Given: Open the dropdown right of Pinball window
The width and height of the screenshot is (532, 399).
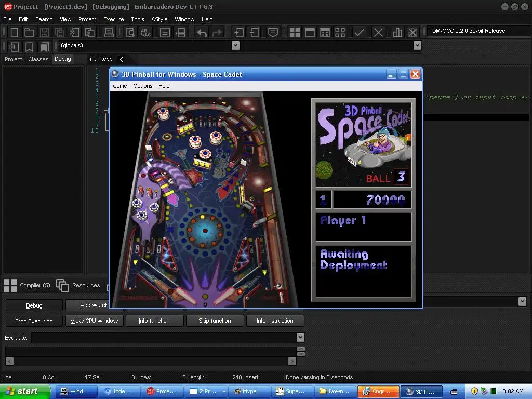Looking at the screenshot, I should pos(522,301).
